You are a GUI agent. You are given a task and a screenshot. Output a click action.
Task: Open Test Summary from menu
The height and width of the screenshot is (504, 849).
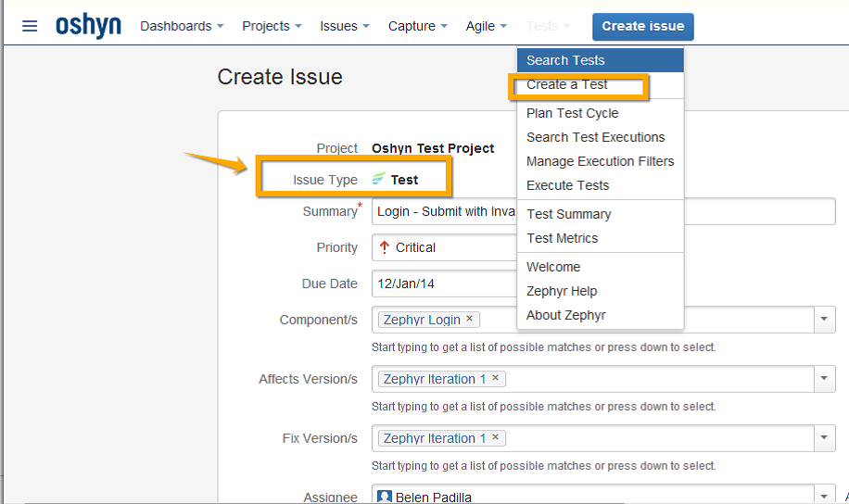[x=601, y=214]
